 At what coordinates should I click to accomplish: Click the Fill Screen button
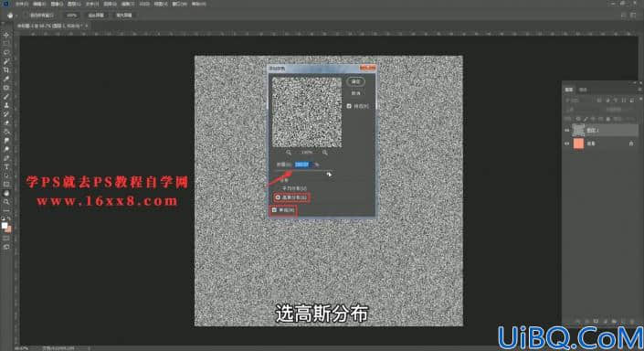[x=124, y=16]
